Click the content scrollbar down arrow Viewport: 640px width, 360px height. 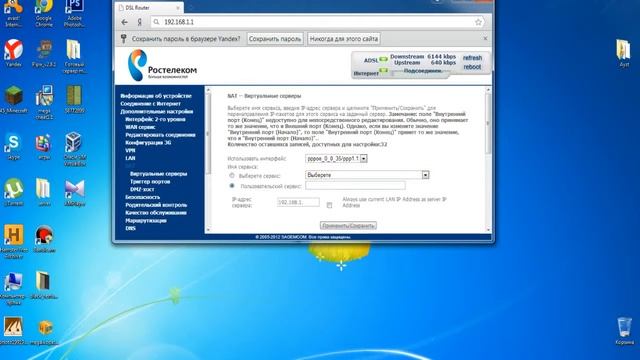coord(488,230)
